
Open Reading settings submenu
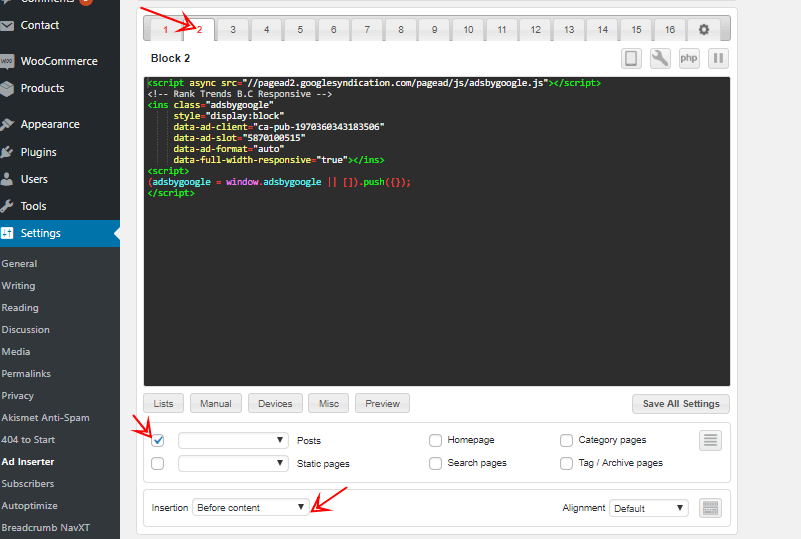20,308
